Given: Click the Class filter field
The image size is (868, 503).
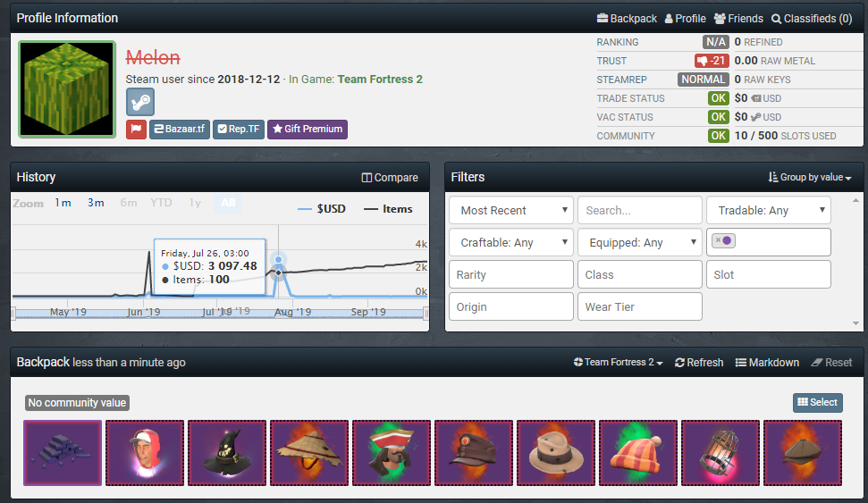Looking at the screenshot, I should point(640,274).
